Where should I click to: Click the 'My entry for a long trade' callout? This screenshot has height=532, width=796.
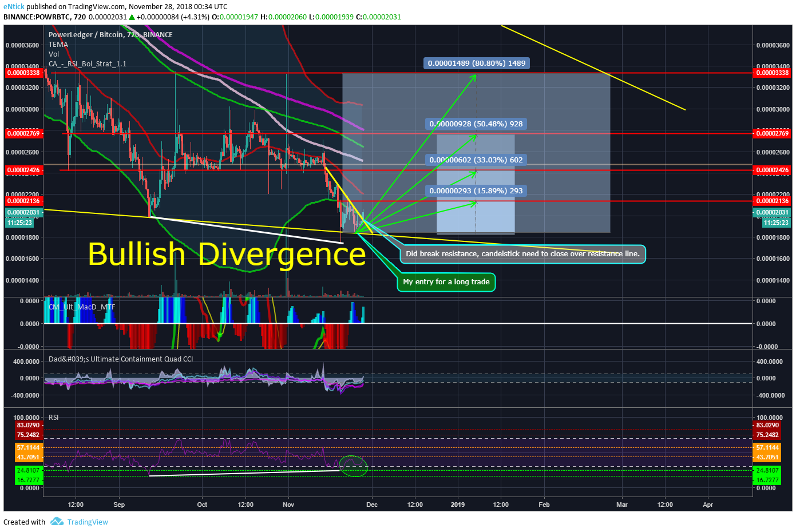(x=446, y=282)
